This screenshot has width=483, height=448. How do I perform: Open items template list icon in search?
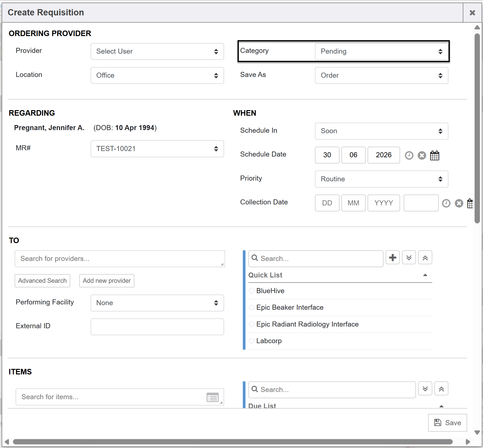pos(213,397)
